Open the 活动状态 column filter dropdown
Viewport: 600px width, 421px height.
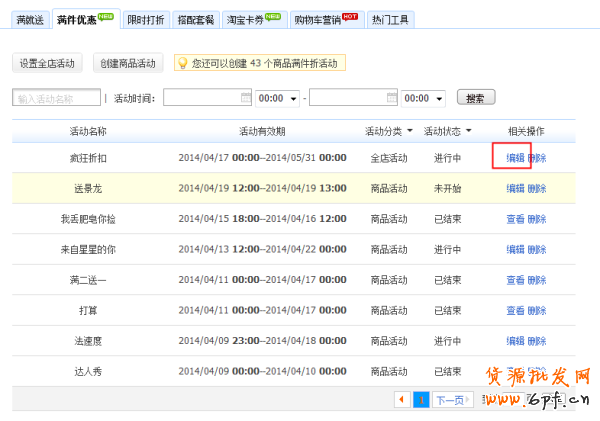point(468,132)
